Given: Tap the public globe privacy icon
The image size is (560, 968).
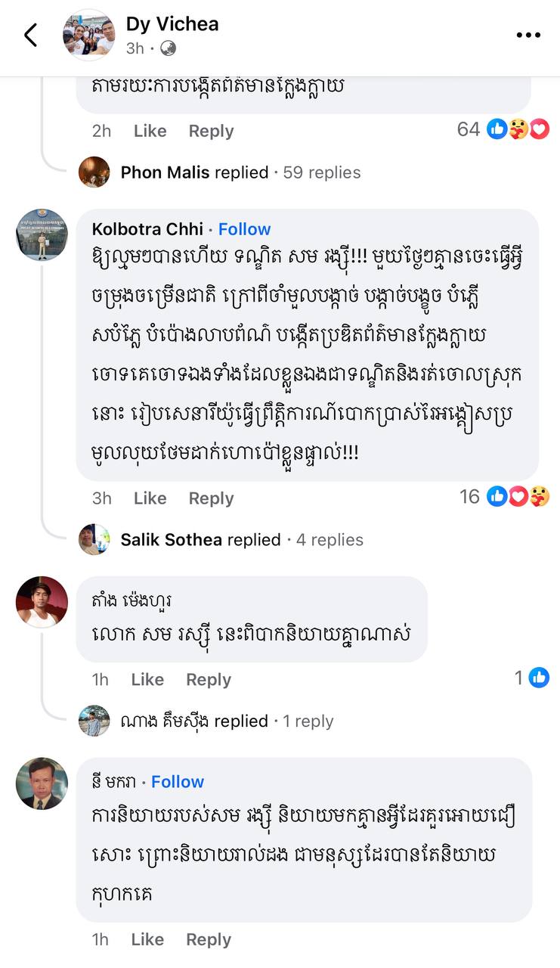Looking at the screenshot, I should (x=169, y=48).
